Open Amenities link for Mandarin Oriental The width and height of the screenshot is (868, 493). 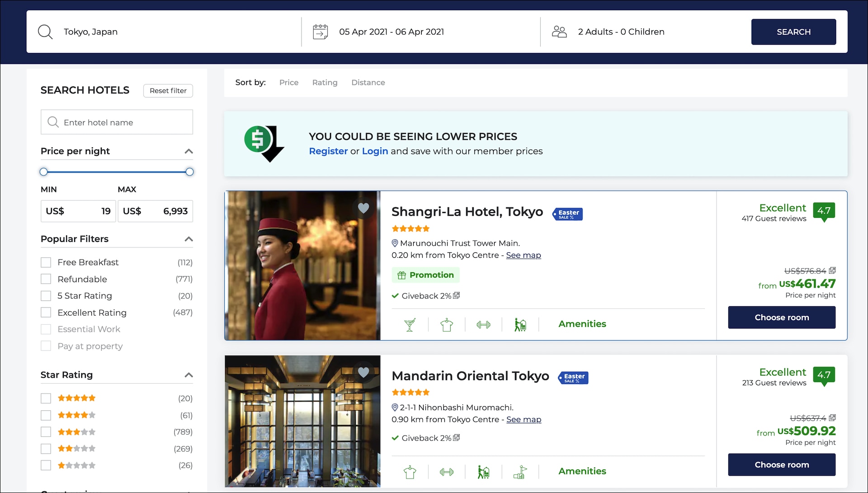(582, 471)
